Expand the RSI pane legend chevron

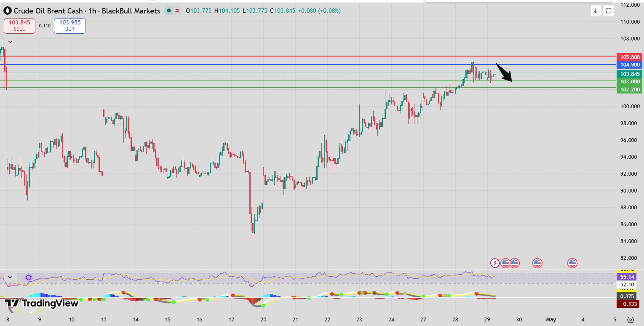[x=10, y=278]
